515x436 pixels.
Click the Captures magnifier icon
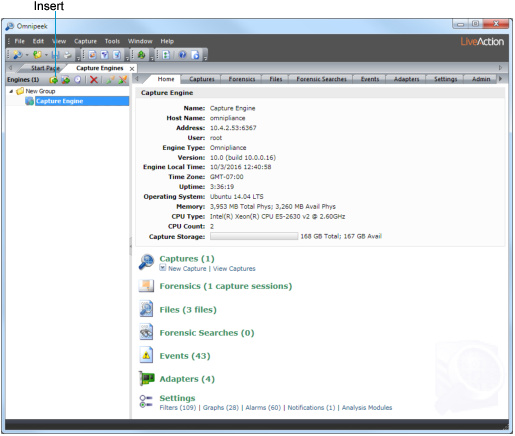146,262
